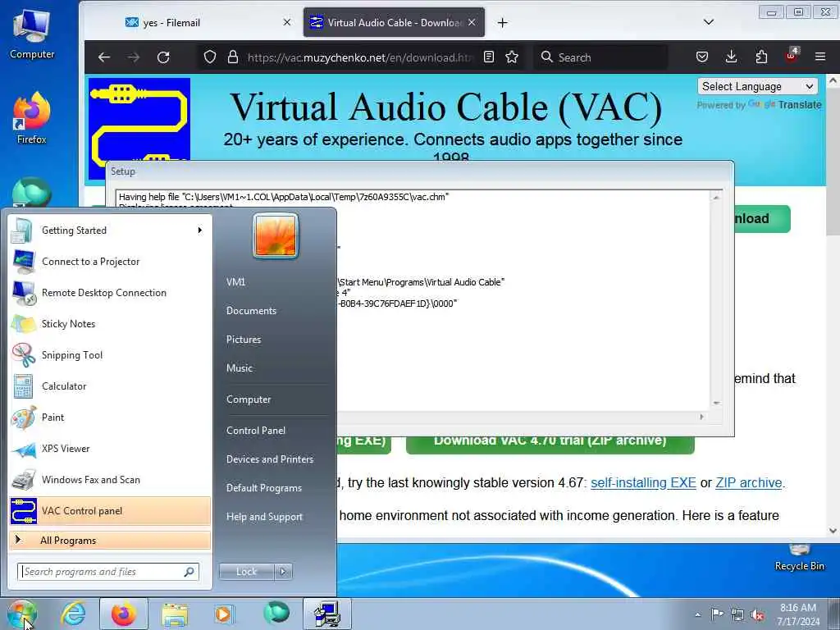The height and width of the screenshot is (630, 840).
Task: Open Help and Support
Action: tap(265, 517)
